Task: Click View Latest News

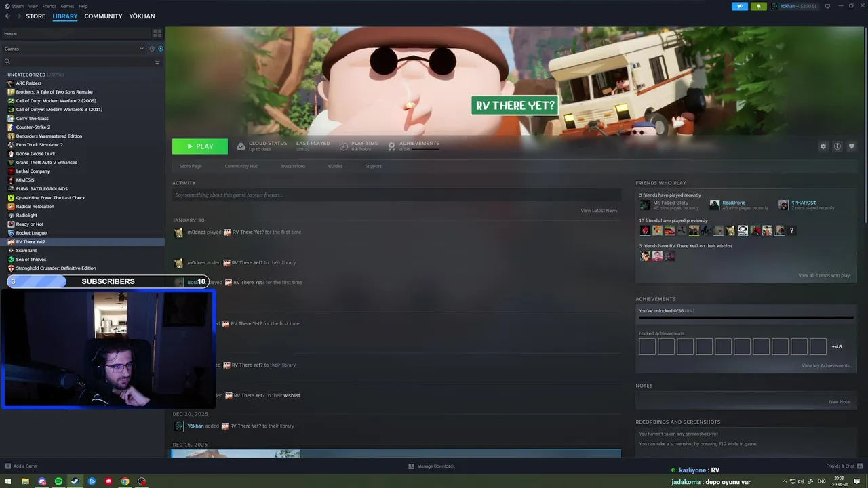Action: (x=599, y=211)
